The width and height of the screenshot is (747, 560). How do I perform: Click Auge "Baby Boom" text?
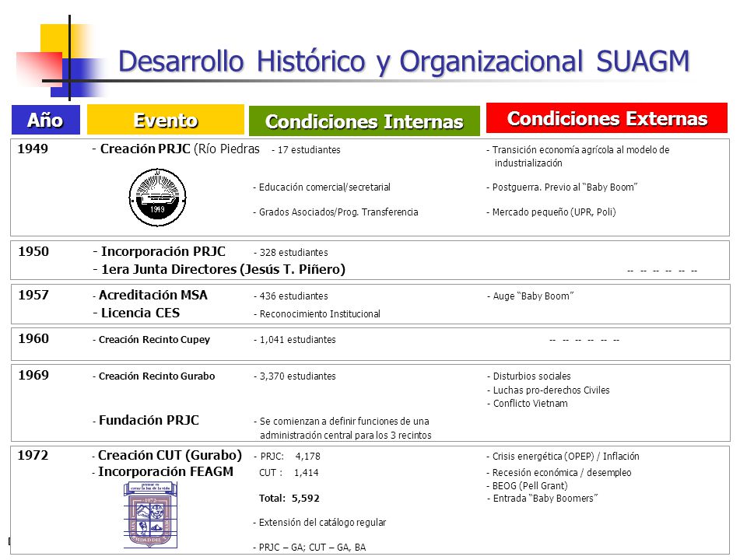point(530,296)
